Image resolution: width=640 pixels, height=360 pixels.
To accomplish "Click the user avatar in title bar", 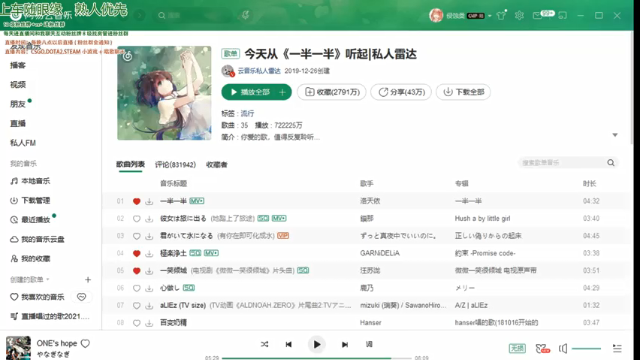I will click(436, 16).
